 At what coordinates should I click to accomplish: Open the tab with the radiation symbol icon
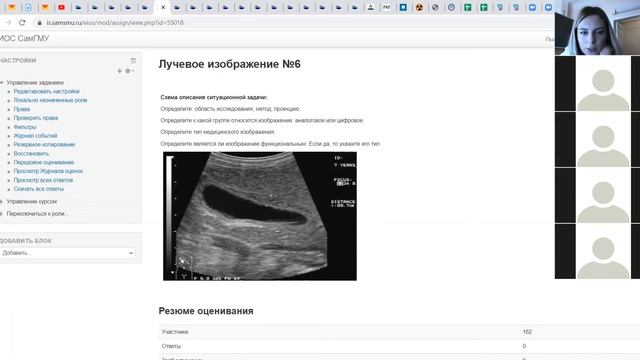click(419, 7)
